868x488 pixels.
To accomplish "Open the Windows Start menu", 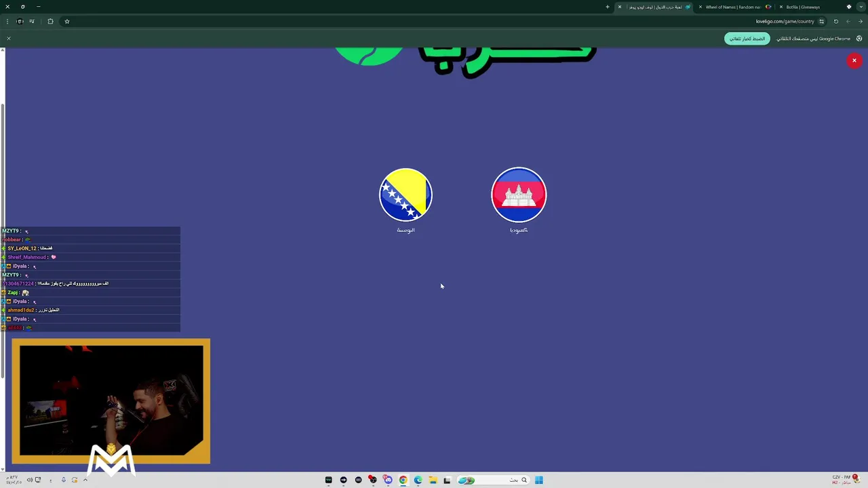I will tap(538, 480).
